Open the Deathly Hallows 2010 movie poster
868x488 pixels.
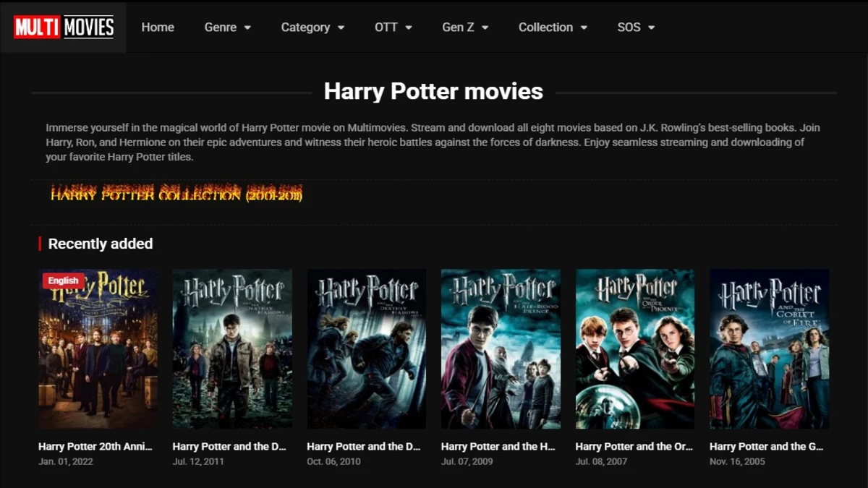pos(366,351)
